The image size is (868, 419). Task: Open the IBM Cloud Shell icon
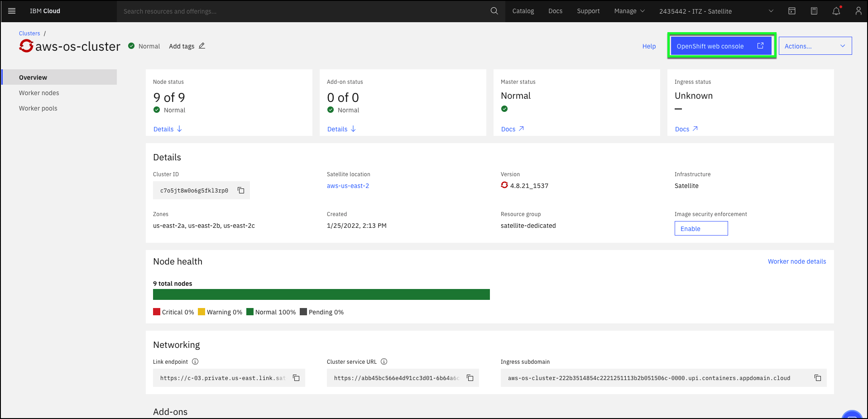pos(792,11)
